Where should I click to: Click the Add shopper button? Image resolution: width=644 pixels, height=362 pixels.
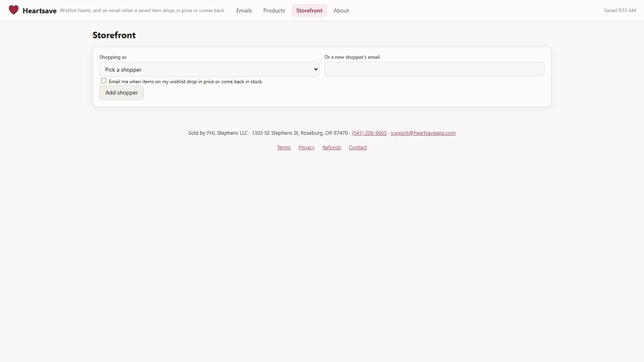click(x=122, y=93)
